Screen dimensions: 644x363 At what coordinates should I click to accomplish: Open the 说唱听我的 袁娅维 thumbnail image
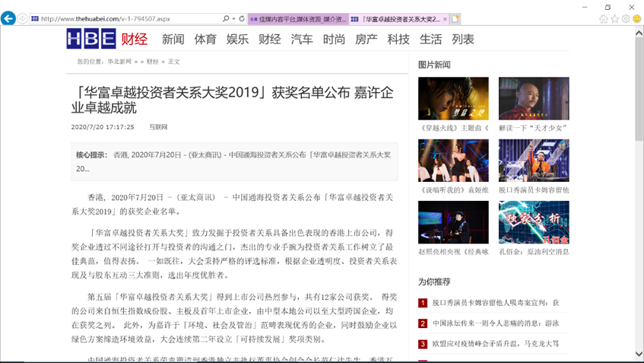[x=453, y=161]
